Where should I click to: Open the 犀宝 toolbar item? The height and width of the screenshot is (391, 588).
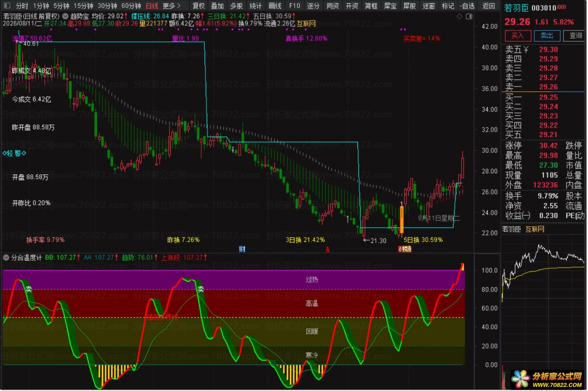tap(390, 6)
